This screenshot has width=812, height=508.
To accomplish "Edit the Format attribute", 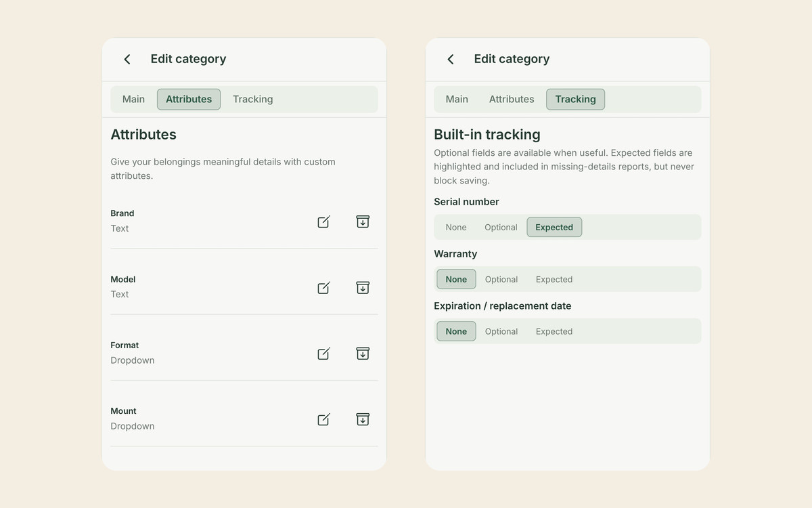I will 324,354.
